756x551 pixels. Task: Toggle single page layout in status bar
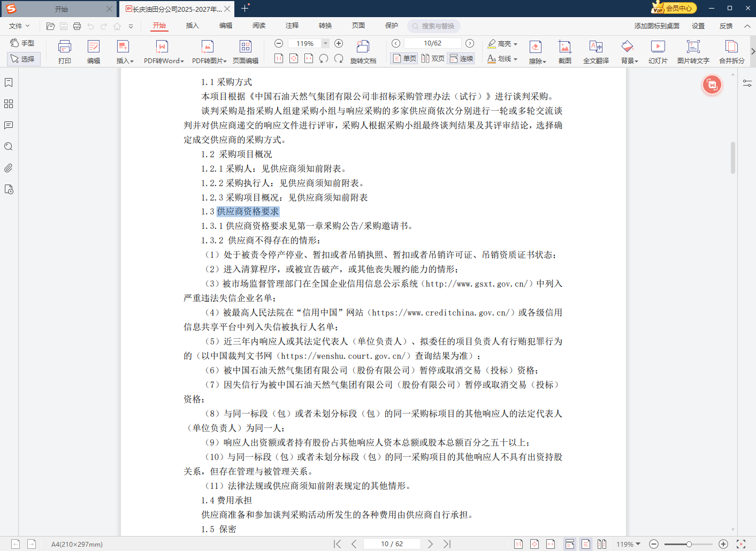pos(586,544)
